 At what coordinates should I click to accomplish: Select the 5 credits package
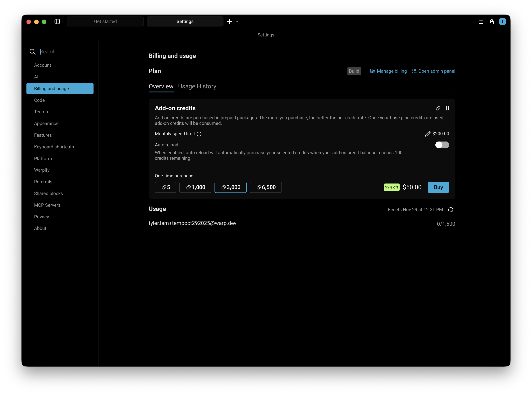click(165, 187)
